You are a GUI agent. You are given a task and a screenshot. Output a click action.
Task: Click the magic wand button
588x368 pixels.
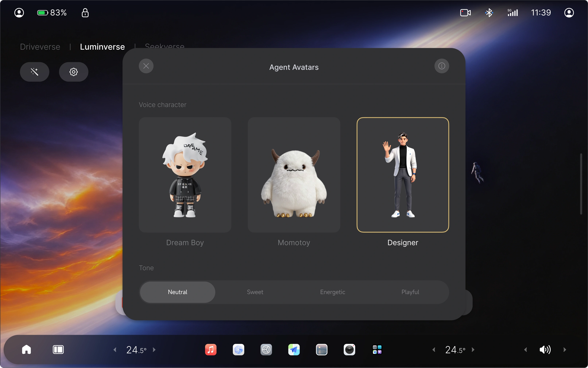pyautogui.click(x=34, y=72)
